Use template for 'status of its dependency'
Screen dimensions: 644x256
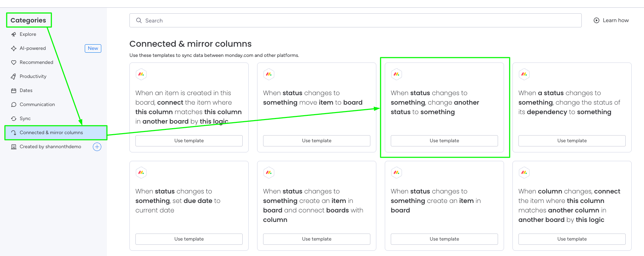pyautogui.click(x=572, y=141)
